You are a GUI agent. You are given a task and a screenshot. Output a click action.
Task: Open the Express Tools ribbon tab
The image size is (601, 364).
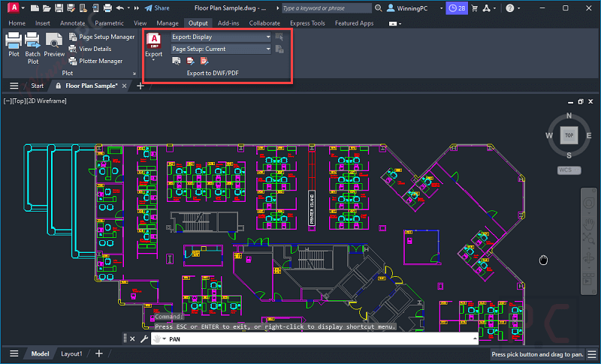click(307, 23)
